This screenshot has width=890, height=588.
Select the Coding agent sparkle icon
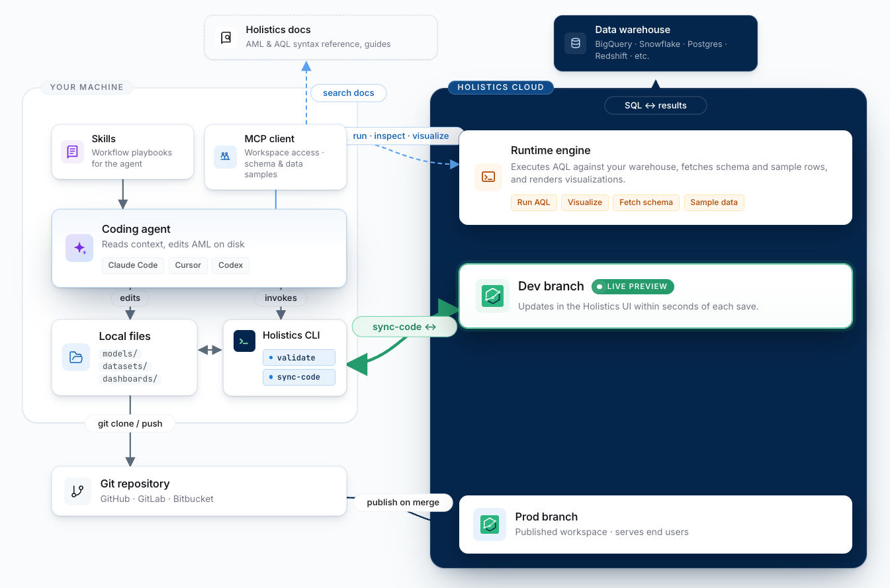click(x=79, y=248)
